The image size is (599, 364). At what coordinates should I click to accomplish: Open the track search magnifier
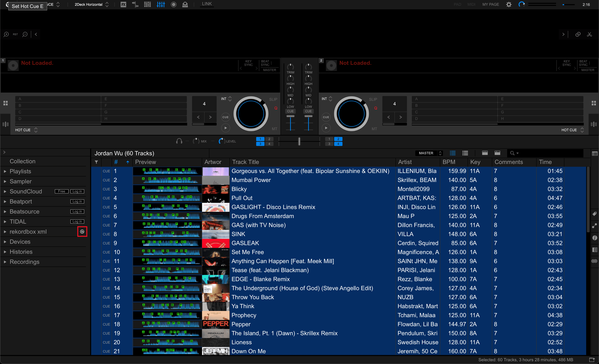click(512, 153)
